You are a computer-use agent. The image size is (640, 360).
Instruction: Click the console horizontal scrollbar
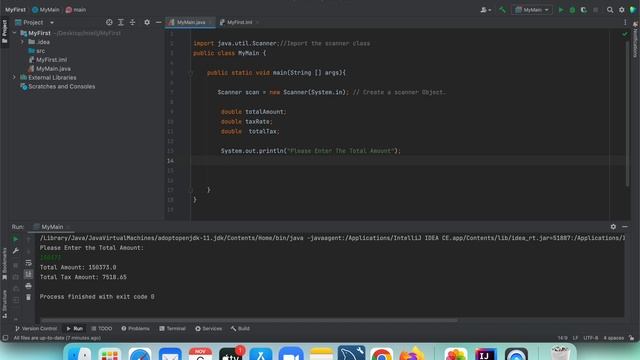[x=249, y=320]
